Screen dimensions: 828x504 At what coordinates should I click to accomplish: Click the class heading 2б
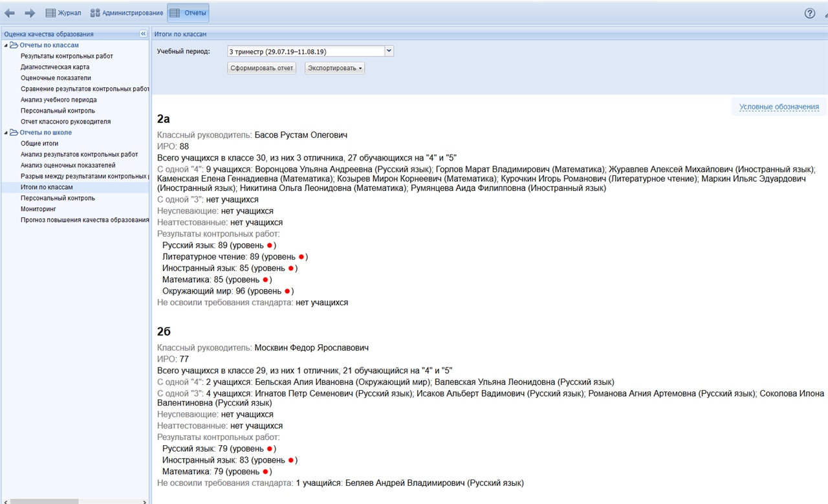tap(164, 332)
